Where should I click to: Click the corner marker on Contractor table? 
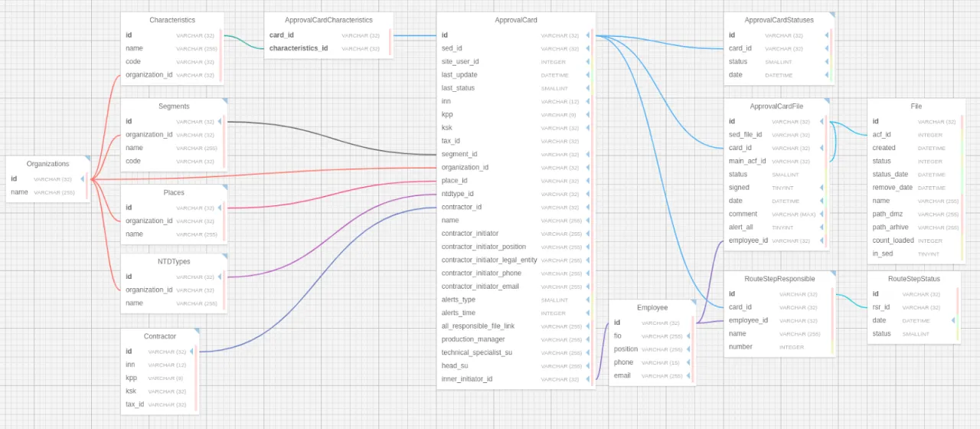196,332
